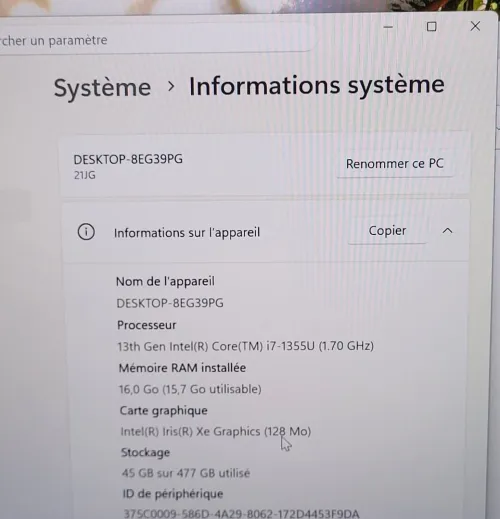Click the Carte graphique label

pyautogui.click(x=164, y=411)
